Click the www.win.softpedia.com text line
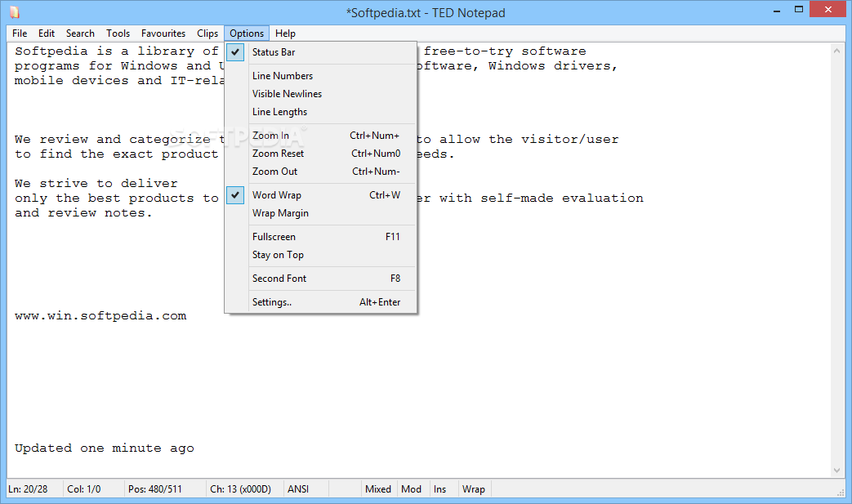This screenshot has height=504, width=852. coord(100,316)
